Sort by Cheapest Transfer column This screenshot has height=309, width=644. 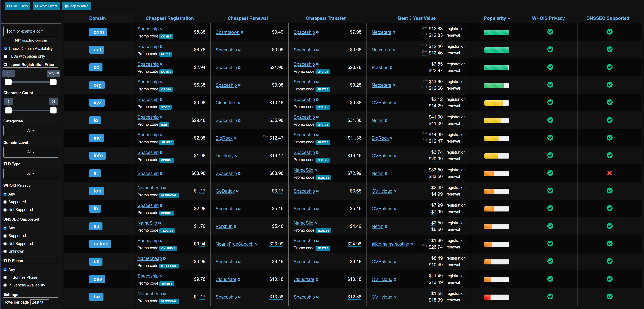tap(325, 18)
